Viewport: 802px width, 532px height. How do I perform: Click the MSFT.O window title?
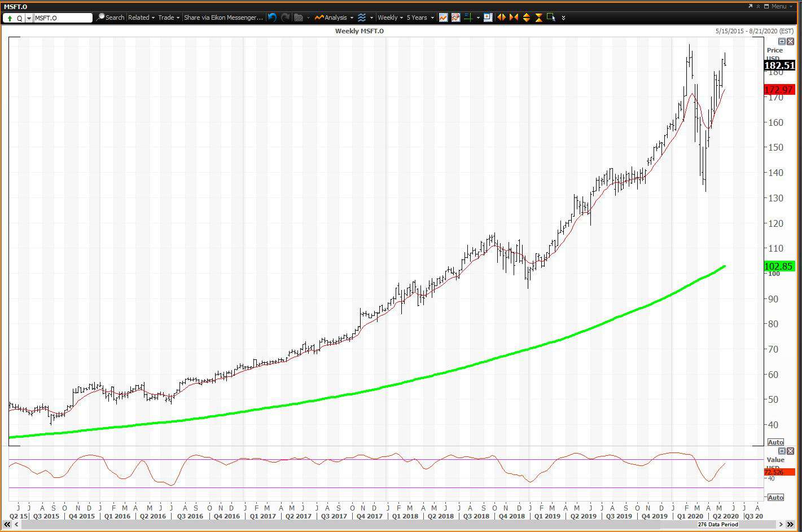tap(16, 6)
